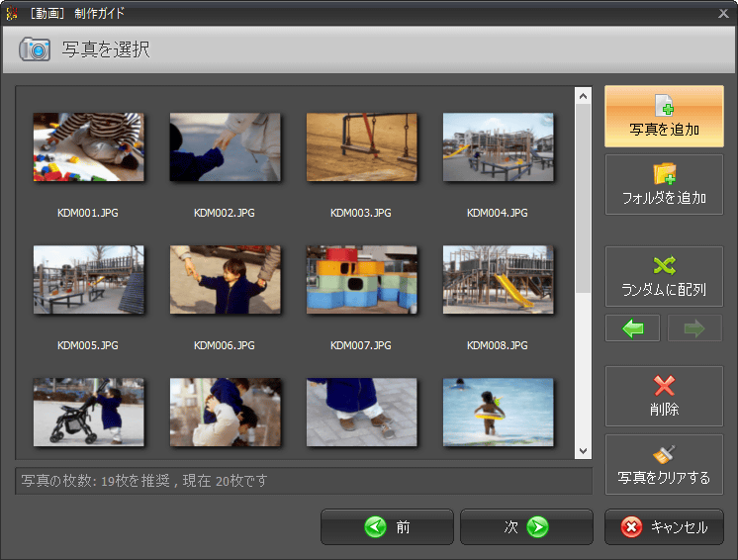Proceed with the 次 button
The width and height of the screenshot is (738, 560).
pyautogui.click(x=526, y=527)
